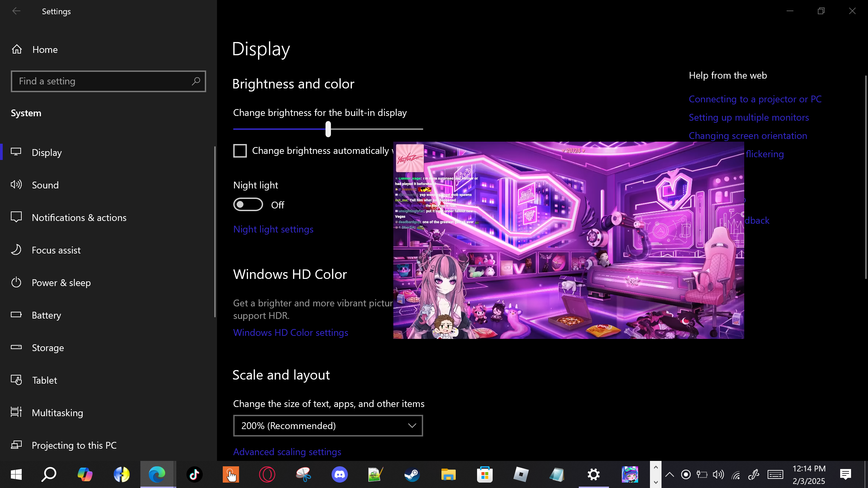Open Microsoft Store from taskbar
Image resolution: width=868 pixels, height=488 pixels.
click(x=485, y=474)
